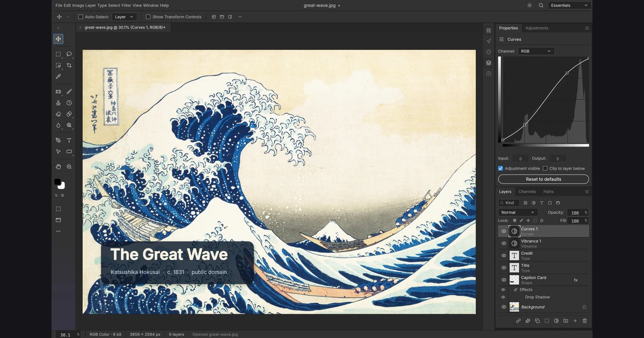Select the Hand tool
Screen dimensions: 644x338
tap(58, 167)
